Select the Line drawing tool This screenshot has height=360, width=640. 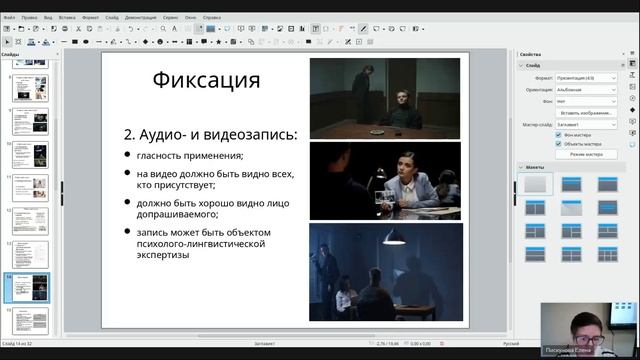click(x=64, y=42)
